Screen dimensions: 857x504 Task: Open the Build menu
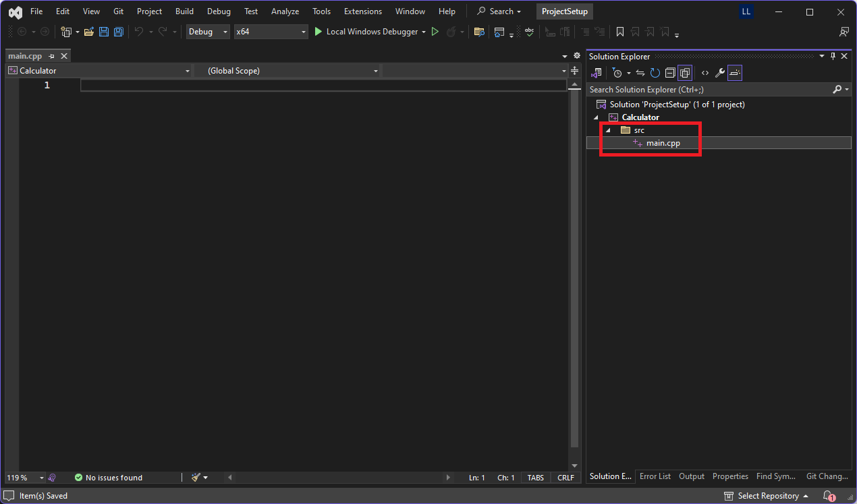tap(184, 11)
